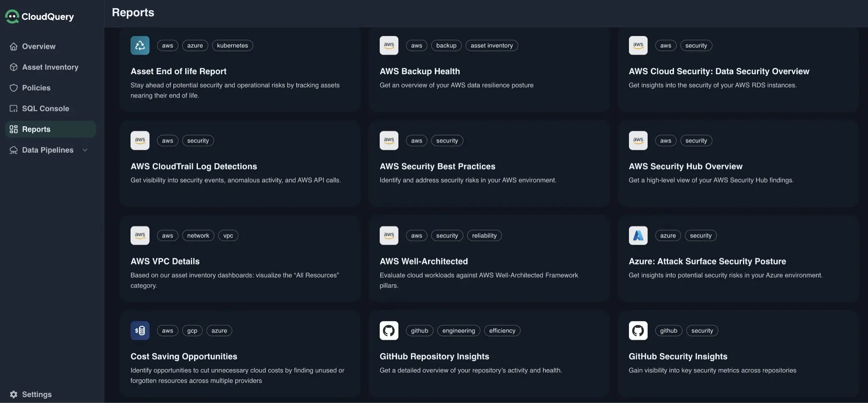Click the Settings gear icon
The width and height of the screenshot is (868, 403).
pyautogui.click(x=14, y=395)
